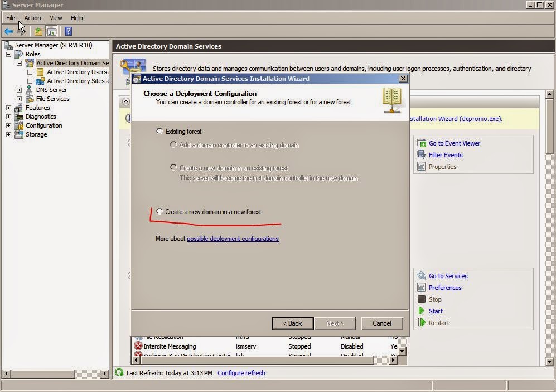Click the Configuration node icon
The image size is (556, 392).
coord(19,125)
